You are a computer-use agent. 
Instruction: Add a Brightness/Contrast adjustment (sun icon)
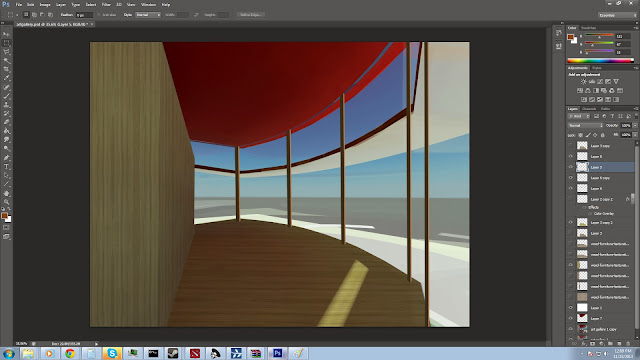(584, 82)
